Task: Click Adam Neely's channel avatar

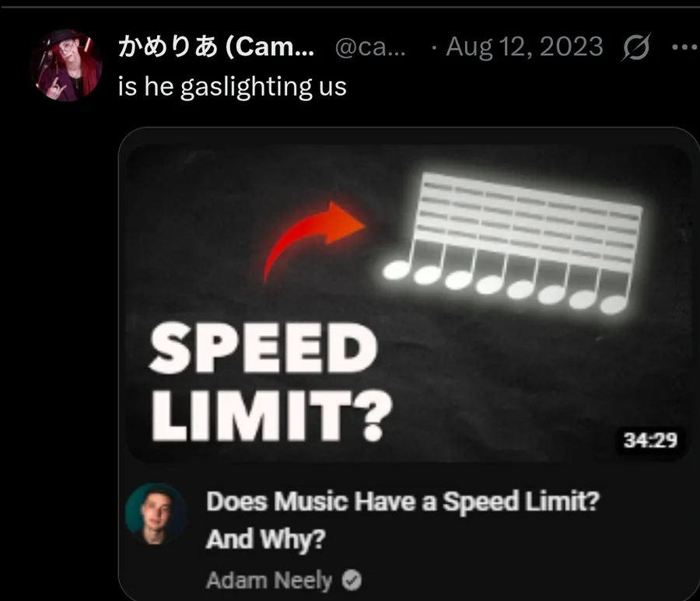Action: [156, 514]
